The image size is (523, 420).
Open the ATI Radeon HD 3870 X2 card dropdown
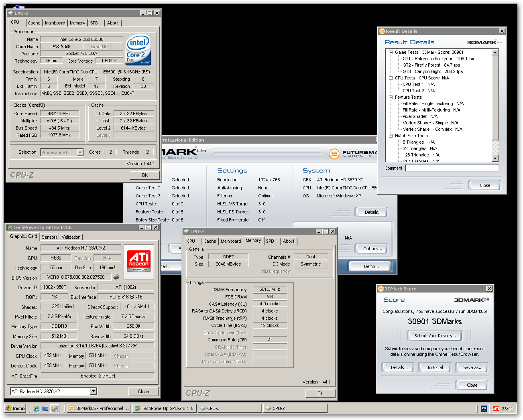93,391
